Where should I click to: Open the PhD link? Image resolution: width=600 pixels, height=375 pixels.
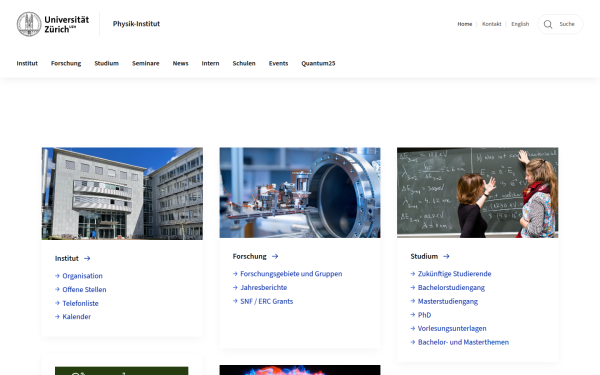[x=424, y=315]
